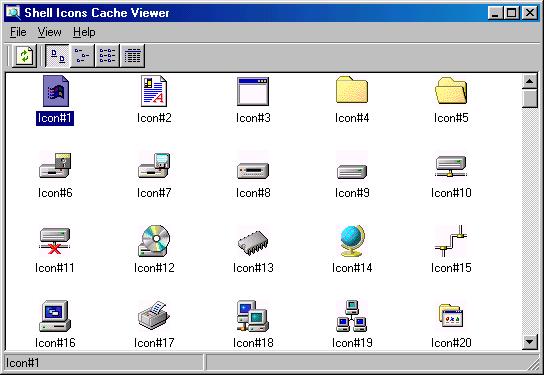The height and width of the screenshot is (375, 544).
Task: Select the Icon#5 open folder icon
Action: tap(451, 91)
